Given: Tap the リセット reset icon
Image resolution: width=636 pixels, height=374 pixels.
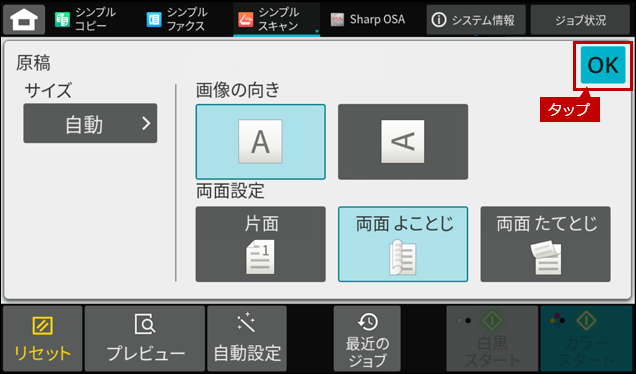Looking at the screenshot, I should click(42, 326).
